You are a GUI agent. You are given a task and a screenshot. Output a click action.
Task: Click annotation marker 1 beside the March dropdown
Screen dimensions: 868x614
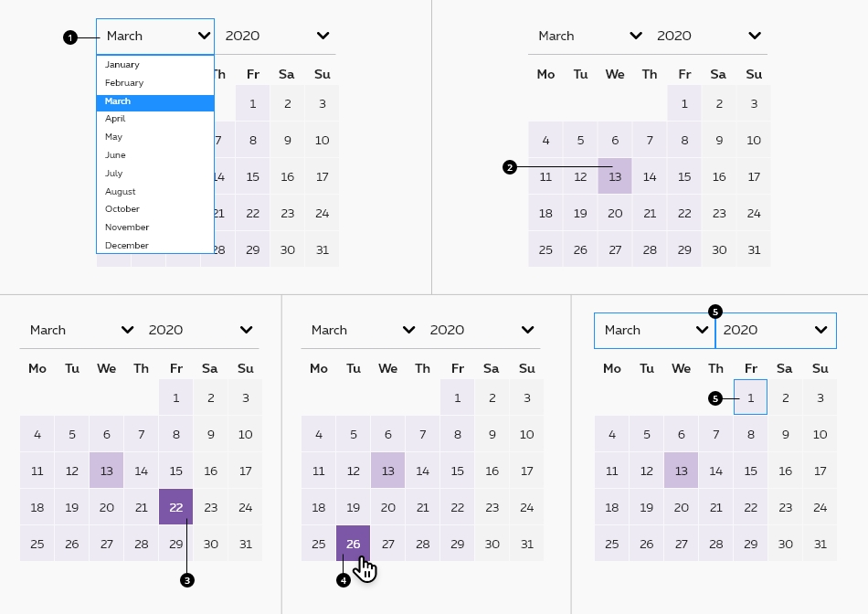coord(69,37)
